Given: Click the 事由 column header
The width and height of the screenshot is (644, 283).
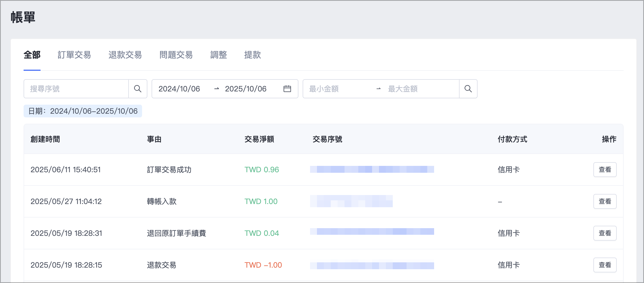Looking at the screenshot, I should 154,139.
